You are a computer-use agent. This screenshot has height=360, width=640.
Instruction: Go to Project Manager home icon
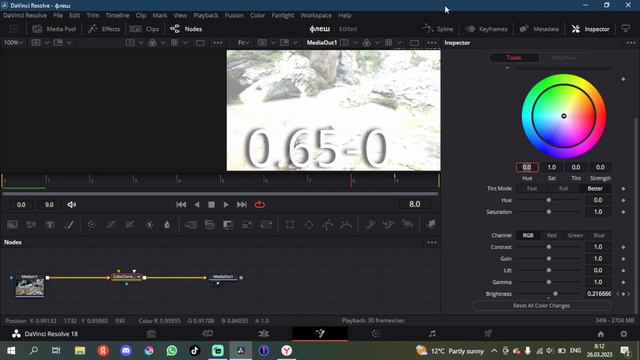coord(601,334)
